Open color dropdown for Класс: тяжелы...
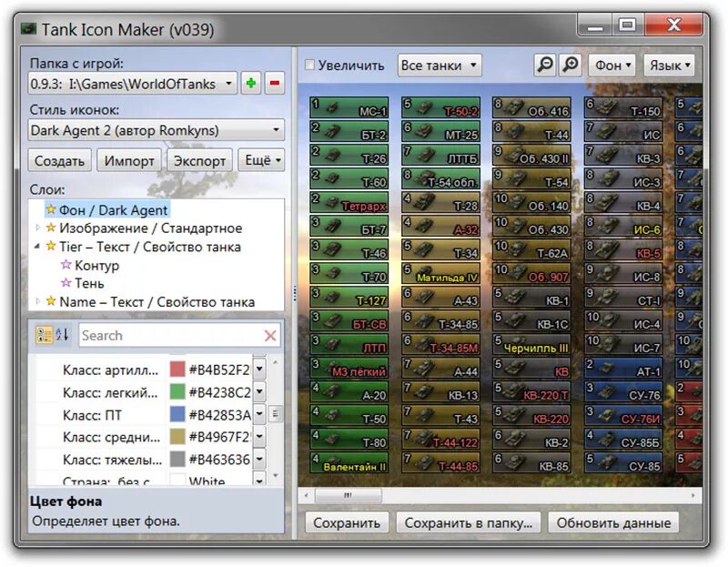 (x=259, y=459)
